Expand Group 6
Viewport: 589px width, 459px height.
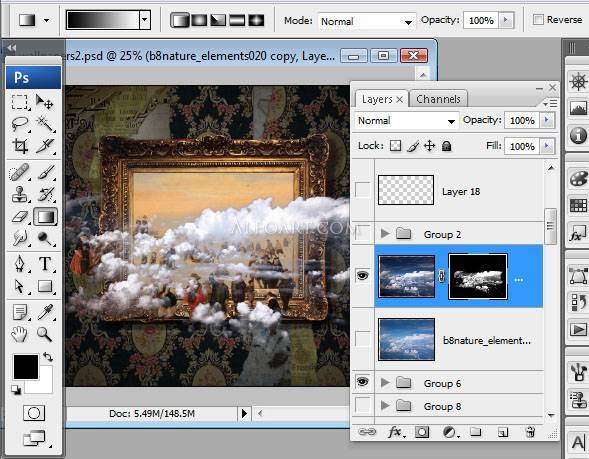(384, 383)
